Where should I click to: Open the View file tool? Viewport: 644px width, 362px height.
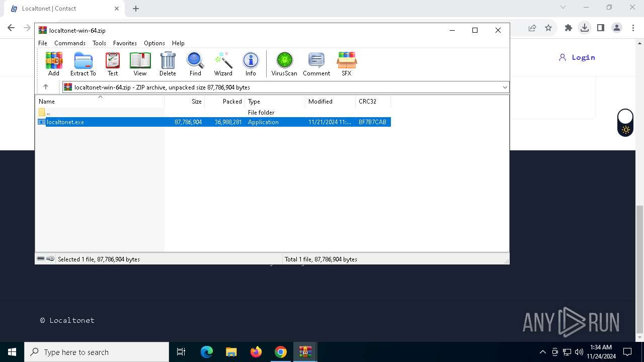coord(140,64)
